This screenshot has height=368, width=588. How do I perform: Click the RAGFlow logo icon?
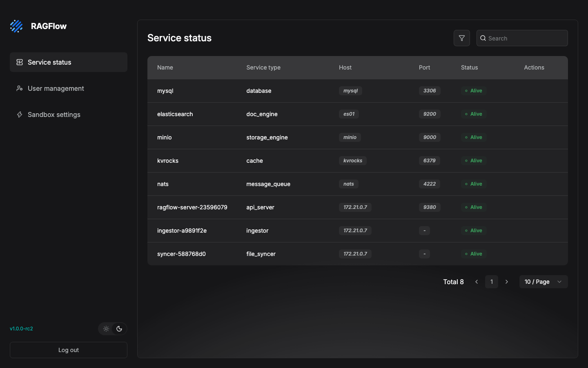coord(16,26)
